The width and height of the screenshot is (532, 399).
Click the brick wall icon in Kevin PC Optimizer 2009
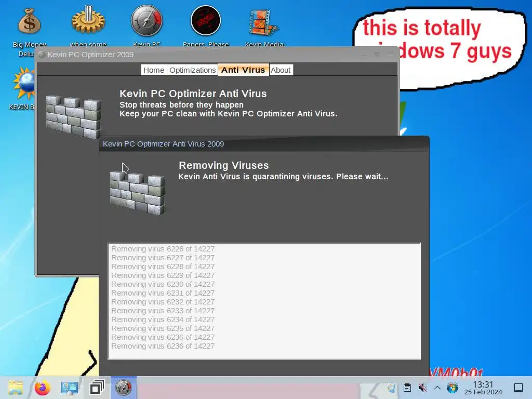[x=73, y=117]
